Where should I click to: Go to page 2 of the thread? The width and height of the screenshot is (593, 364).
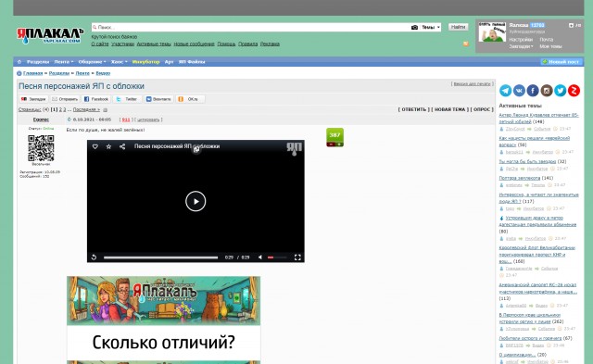click(60, 109)
